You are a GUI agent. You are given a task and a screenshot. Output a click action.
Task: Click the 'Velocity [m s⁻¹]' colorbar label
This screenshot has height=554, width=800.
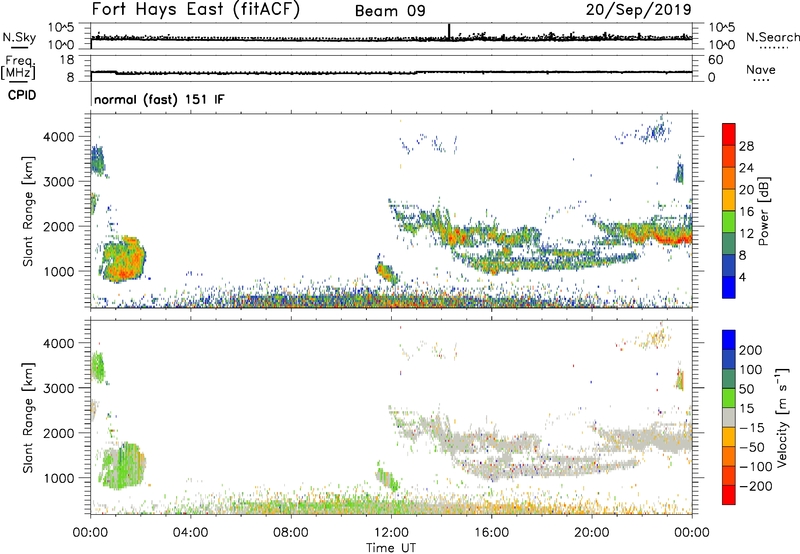click(x=782, y=417)
